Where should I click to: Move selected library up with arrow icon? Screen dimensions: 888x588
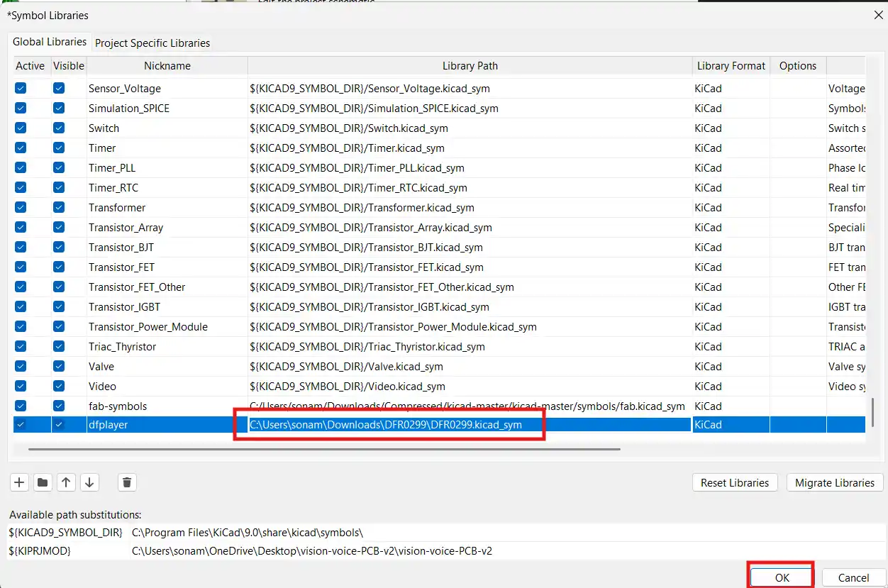click(x=66, y=482)
